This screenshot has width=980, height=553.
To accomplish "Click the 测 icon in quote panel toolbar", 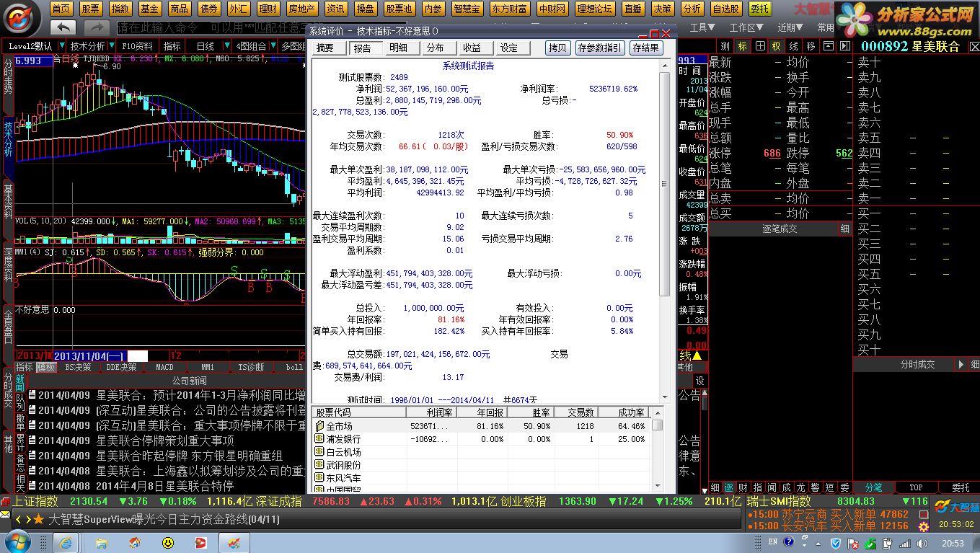I will coord(725,46).
